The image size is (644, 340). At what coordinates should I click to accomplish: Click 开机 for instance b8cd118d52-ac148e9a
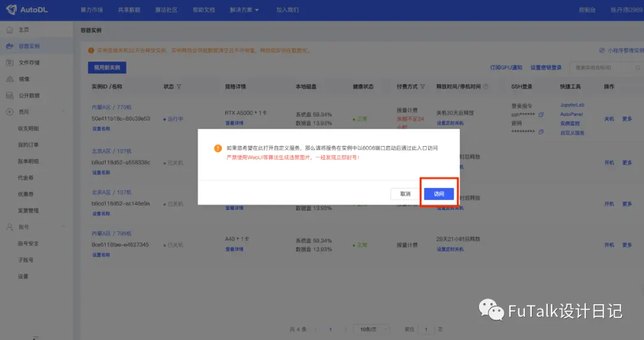(x=609, y=203)
